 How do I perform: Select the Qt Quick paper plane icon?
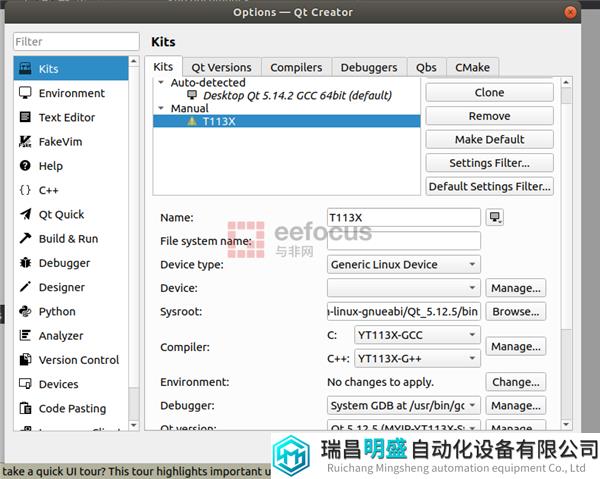[x=25, y=214]
